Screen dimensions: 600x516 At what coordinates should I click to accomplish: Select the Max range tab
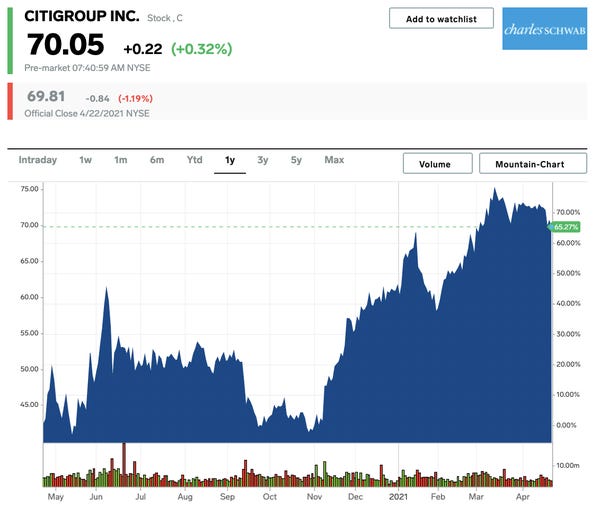tap(334, 160)
